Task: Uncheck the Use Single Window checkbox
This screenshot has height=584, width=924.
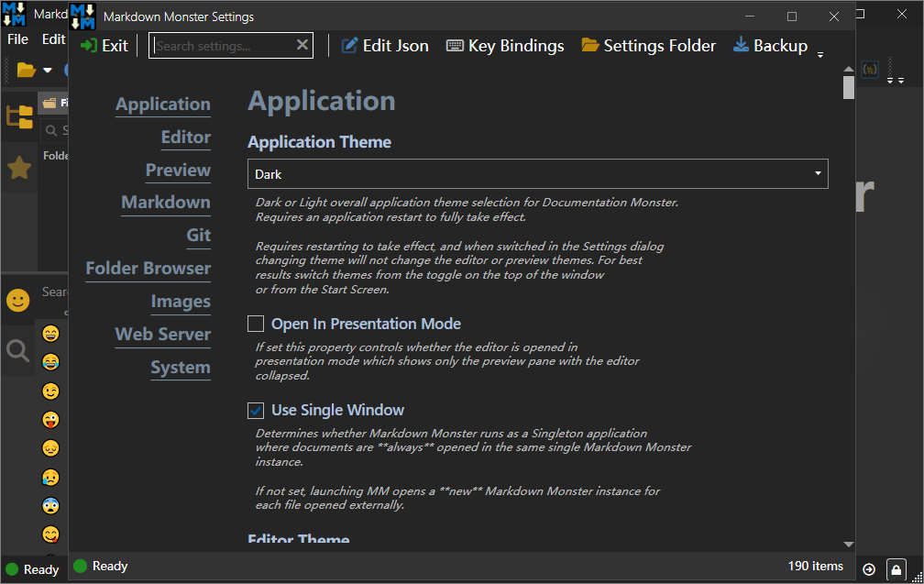Action: coord(257,410)
